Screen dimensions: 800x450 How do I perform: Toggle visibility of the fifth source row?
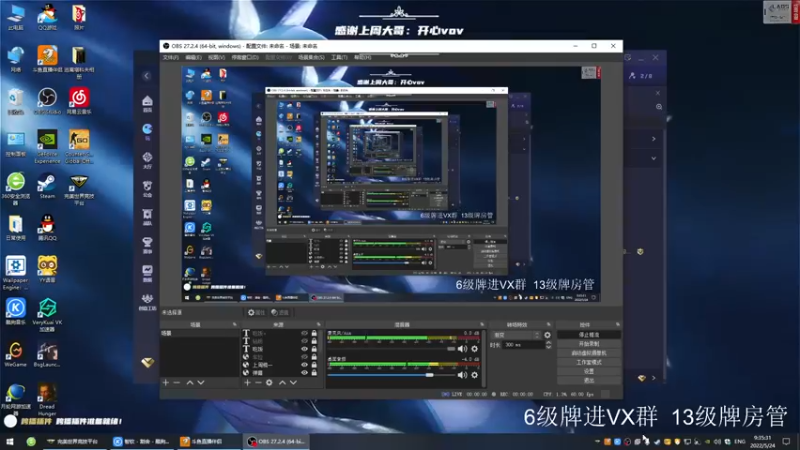305,365
